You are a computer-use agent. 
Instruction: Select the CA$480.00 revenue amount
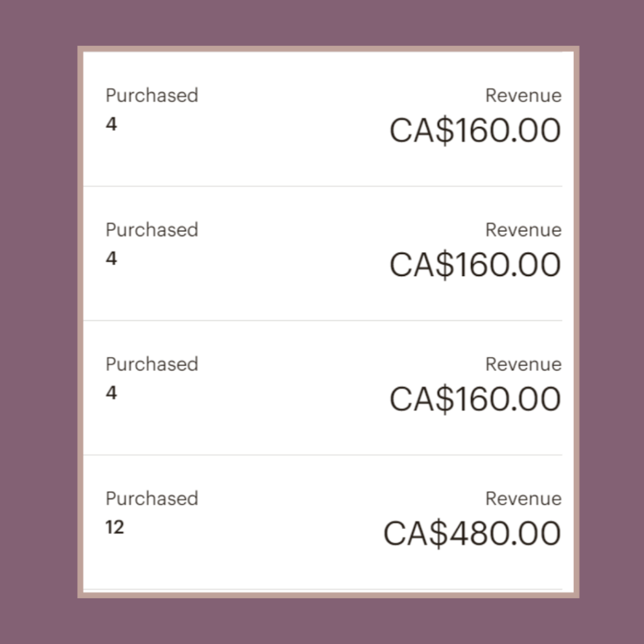click(472, 534)
